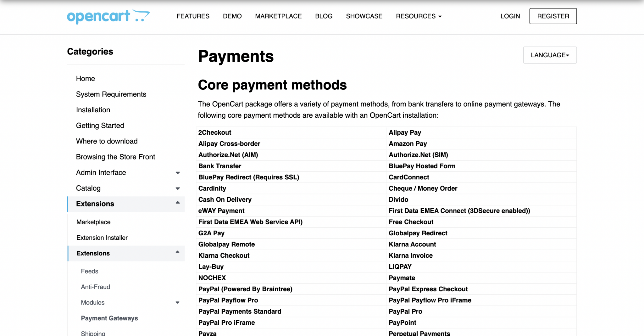Open the Getting Started page
This screenshot has height=336, width=644.
click(x=100, y=126)
